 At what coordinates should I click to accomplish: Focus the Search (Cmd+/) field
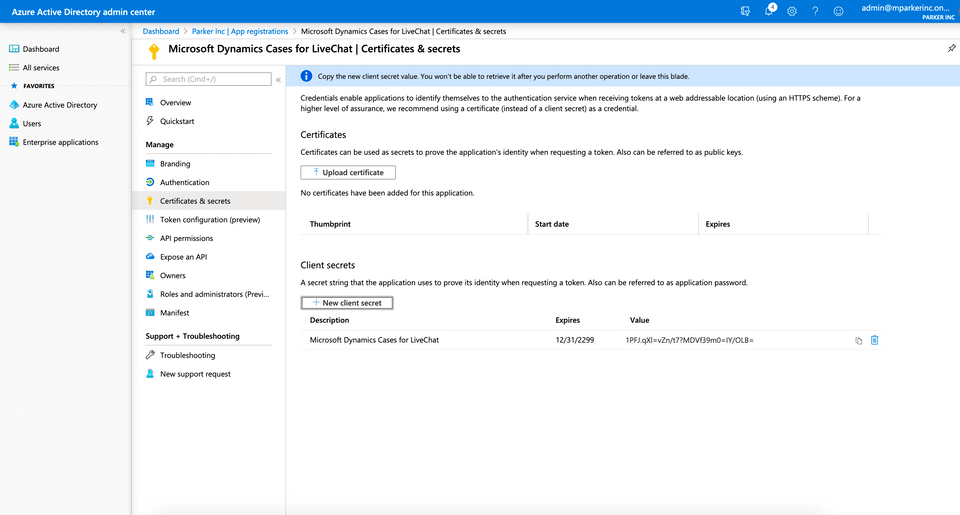(x=209, y=79)
